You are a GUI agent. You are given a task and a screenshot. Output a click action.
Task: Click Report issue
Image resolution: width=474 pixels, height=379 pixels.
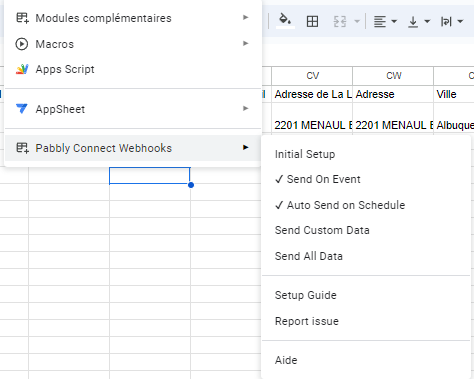pyautogui.click(x=366, y=321)
